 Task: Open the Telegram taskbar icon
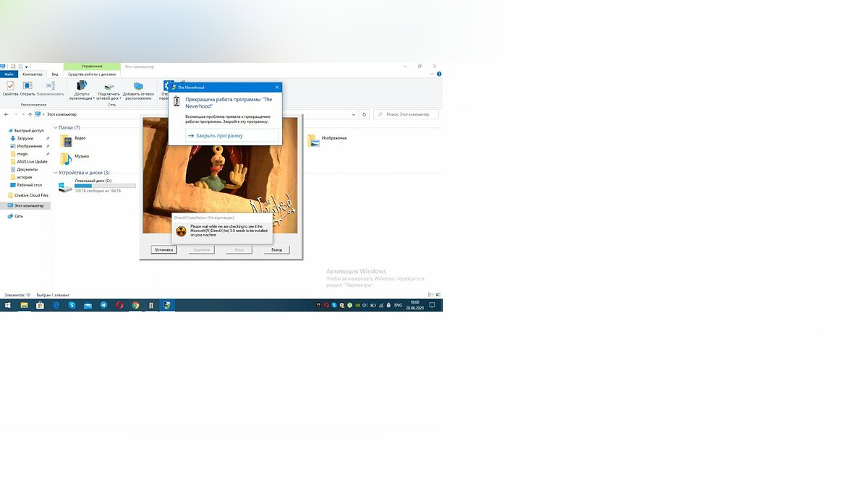coord(103,306)
